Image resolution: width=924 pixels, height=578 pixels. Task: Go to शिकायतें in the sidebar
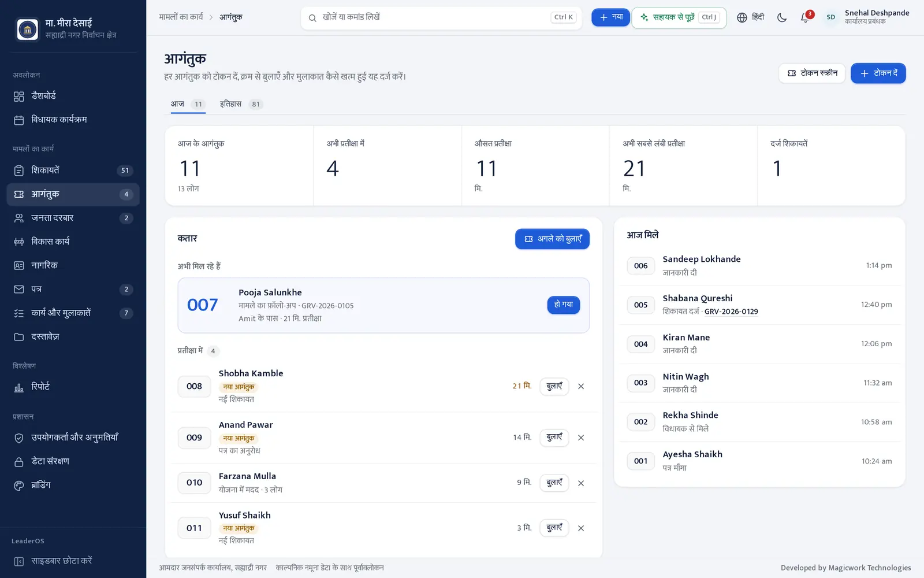coord(73,171)
